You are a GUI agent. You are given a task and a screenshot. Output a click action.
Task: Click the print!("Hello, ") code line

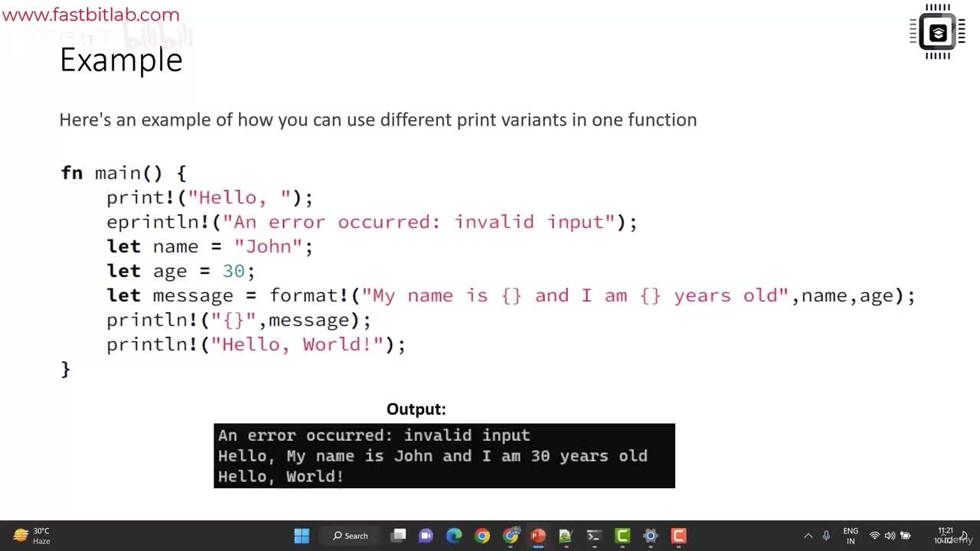tap(210, 197)
